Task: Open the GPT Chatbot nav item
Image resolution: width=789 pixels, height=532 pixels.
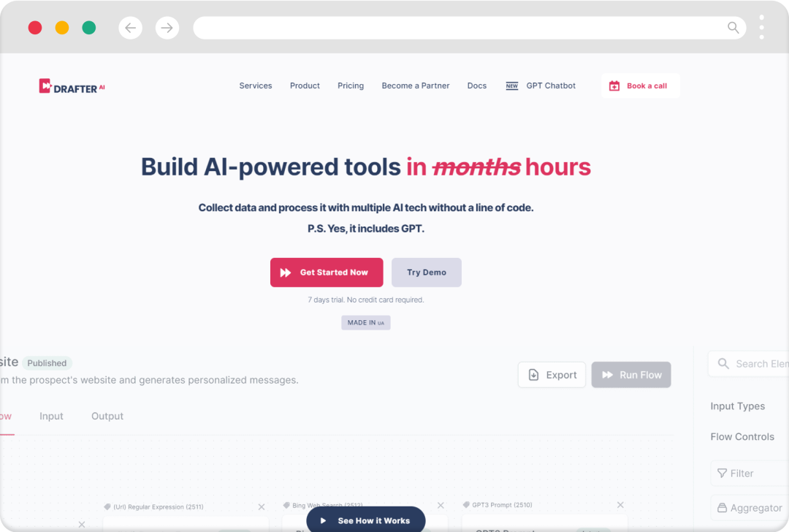Action: [551, 85]
